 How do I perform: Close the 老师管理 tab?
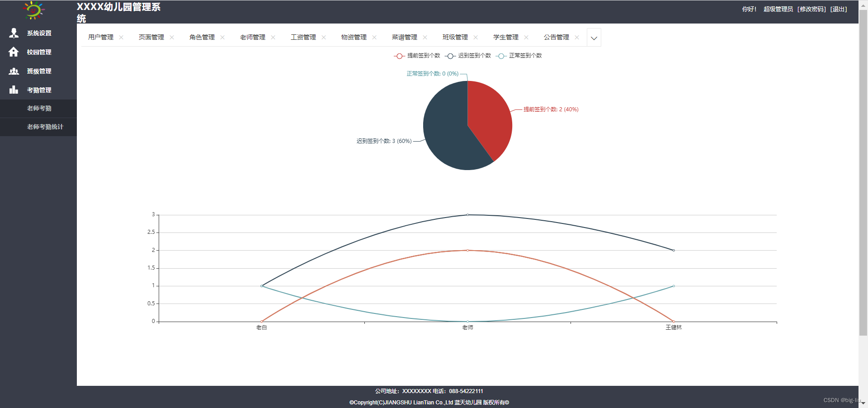pyautogui.click(x=273, y=38)
